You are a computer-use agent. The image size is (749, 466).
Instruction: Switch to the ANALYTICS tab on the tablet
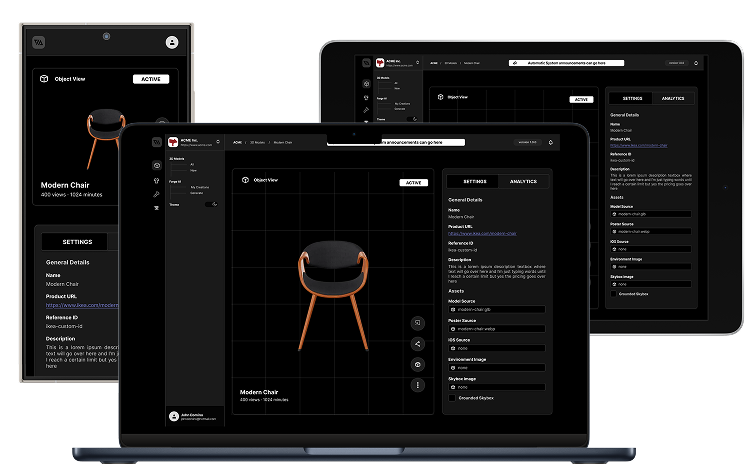click(673, 98)
